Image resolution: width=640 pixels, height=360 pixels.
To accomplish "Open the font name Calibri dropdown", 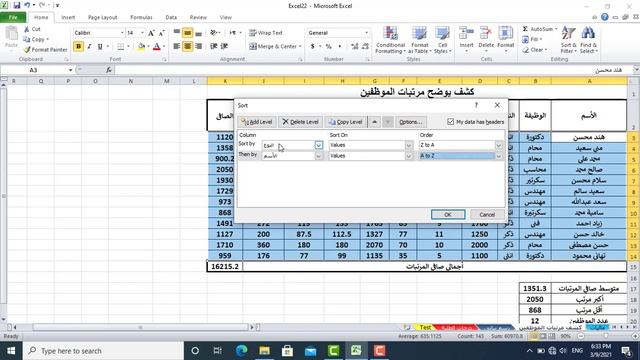I will coord(122,33).
